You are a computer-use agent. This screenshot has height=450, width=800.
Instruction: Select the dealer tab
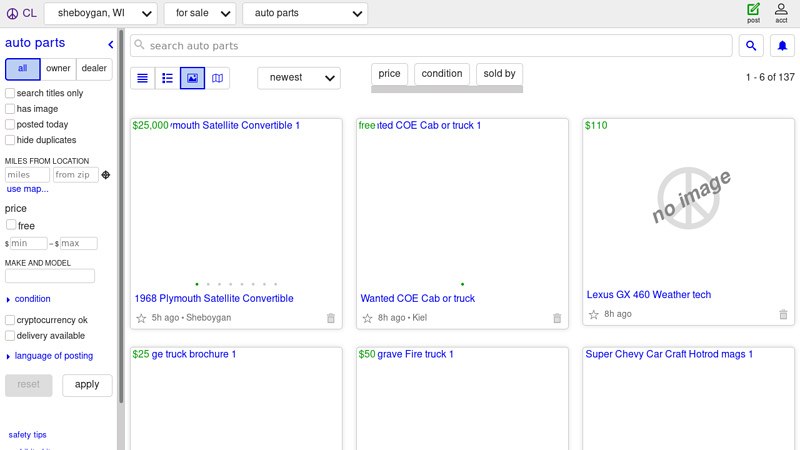(94, 69)
